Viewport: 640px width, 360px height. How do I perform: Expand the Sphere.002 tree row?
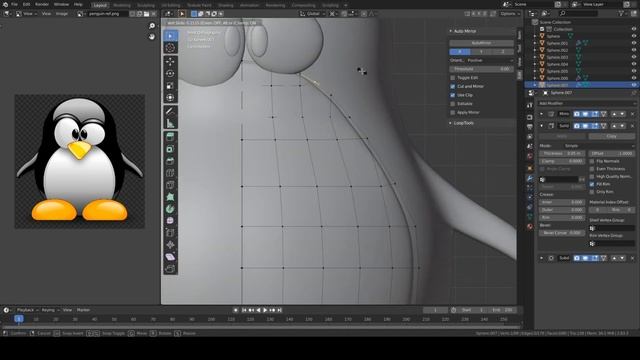[x=535, y=50]
